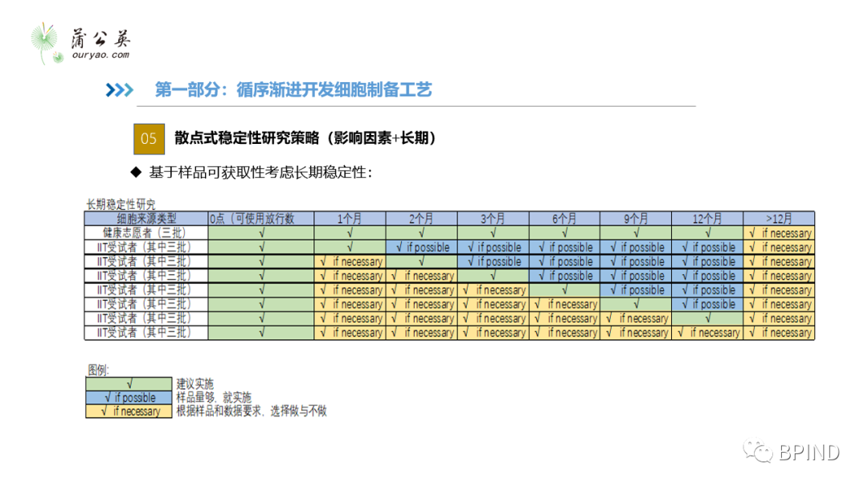Viewport: 868px width, 488px height.
Task: Select the 2个月 column header
Action: (x=421, y=218)
